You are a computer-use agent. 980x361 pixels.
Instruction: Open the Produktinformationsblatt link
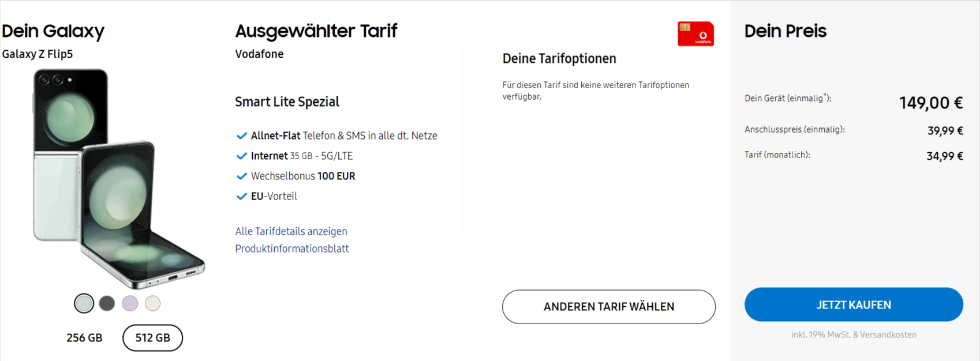click(292, 249)
